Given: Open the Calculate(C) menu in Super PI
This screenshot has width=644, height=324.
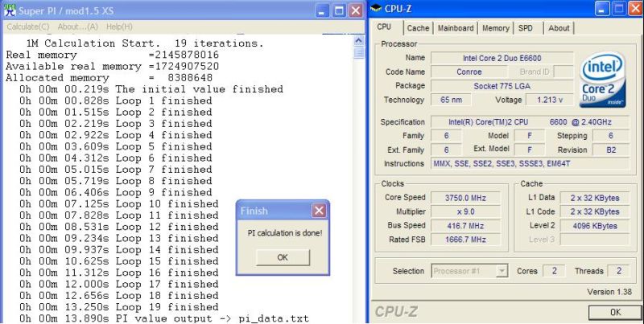Looking at the screenshot, I should pyautogui.click(x=28, y=27).
